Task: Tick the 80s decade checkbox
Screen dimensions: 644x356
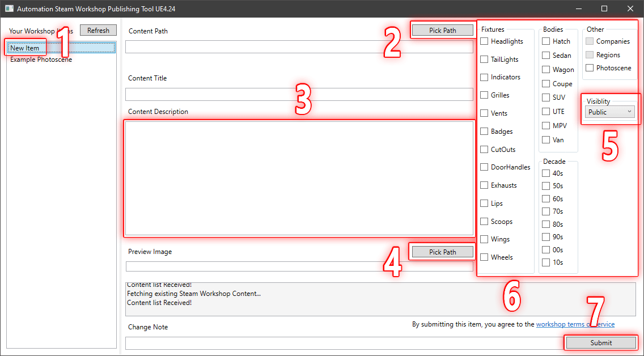Action: [x=546, y=224]
